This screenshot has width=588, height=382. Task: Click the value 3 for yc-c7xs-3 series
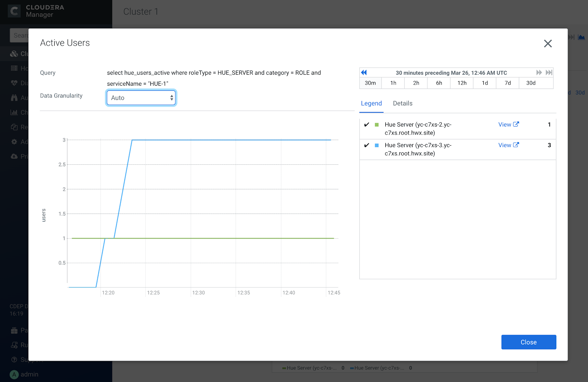tap(549, 145)
